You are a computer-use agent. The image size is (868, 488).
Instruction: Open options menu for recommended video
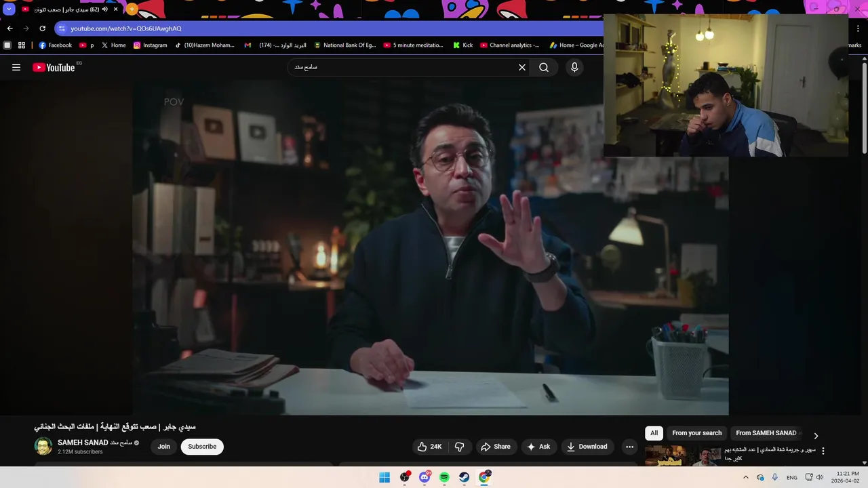coord(823,451)
